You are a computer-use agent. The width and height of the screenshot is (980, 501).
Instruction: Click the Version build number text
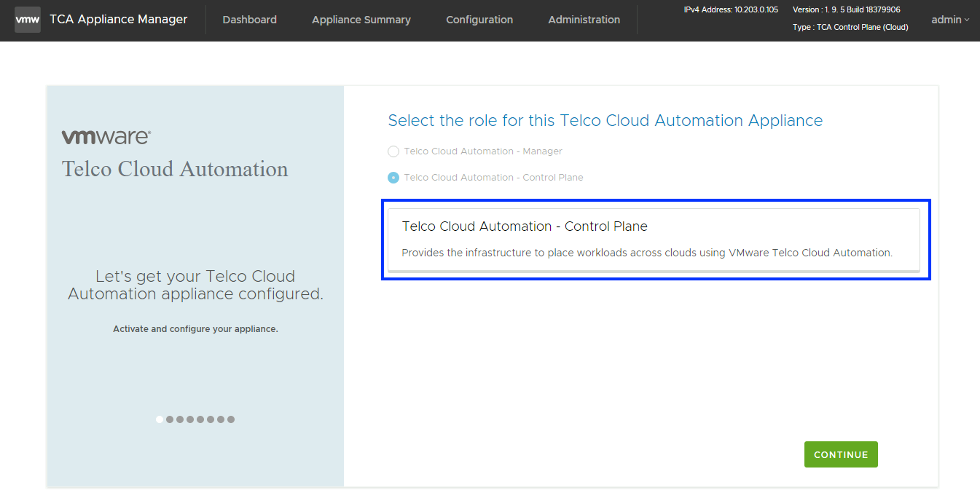pos(846,9)
